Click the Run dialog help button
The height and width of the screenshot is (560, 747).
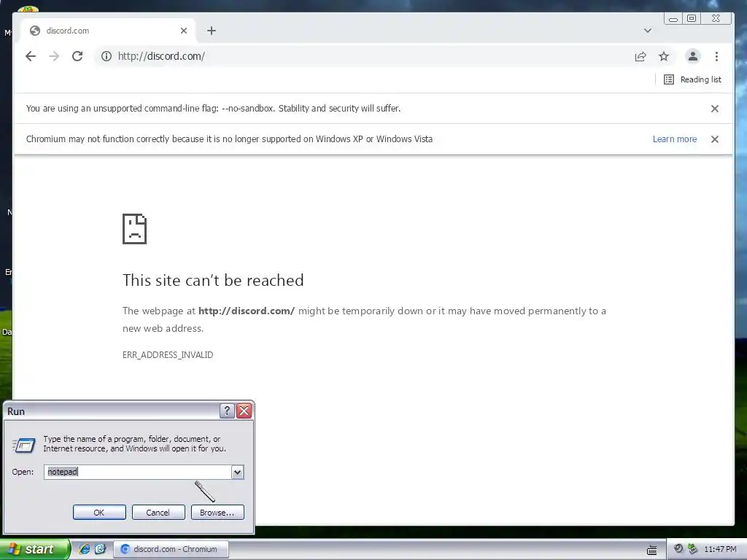pos(227,411)
